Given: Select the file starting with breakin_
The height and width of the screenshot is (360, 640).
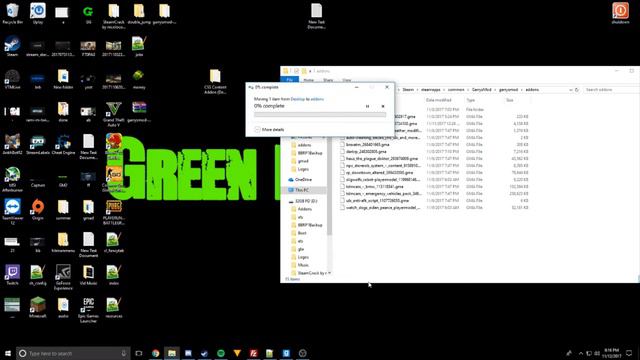Looking at the screenshot, I should (367, 144).
